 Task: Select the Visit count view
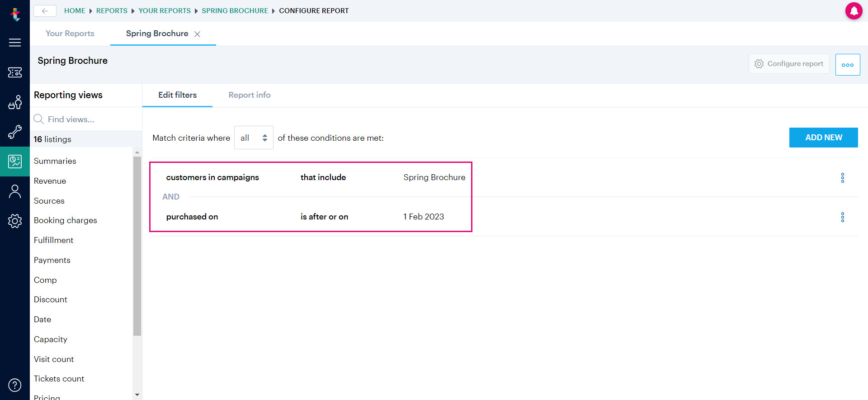54,359
